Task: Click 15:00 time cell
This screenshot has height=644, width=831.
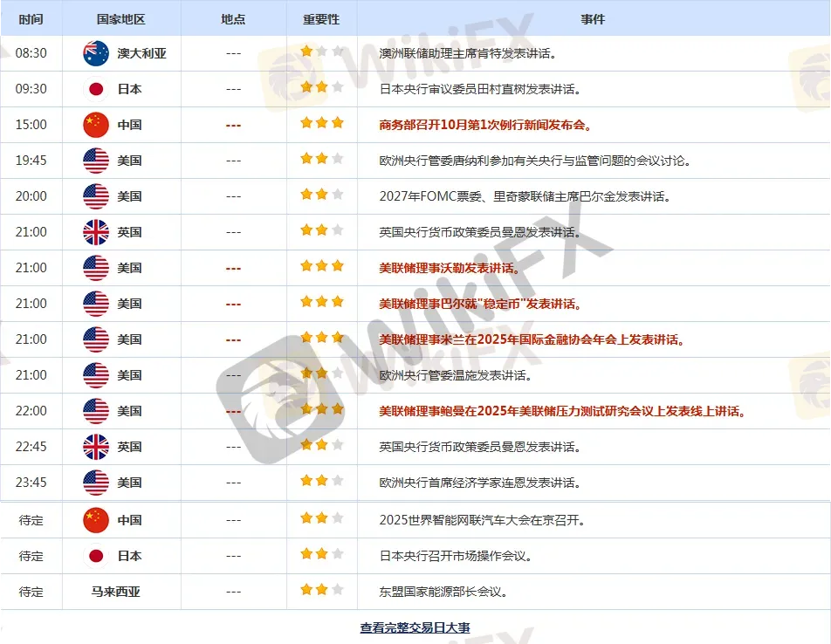Action: (x=31, y=125)
